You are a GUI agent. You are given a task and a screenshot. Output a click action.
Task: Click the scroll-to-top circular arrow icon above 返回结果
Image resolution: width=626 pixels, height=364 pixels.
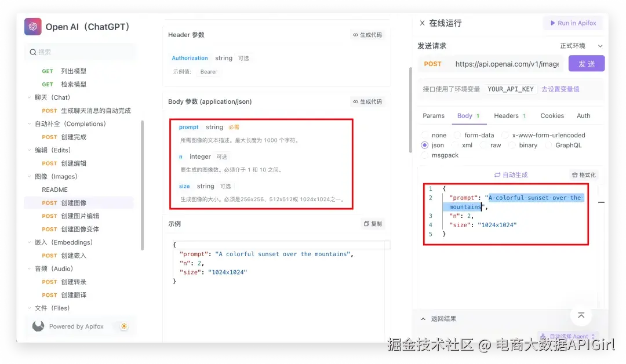(581, 315)
